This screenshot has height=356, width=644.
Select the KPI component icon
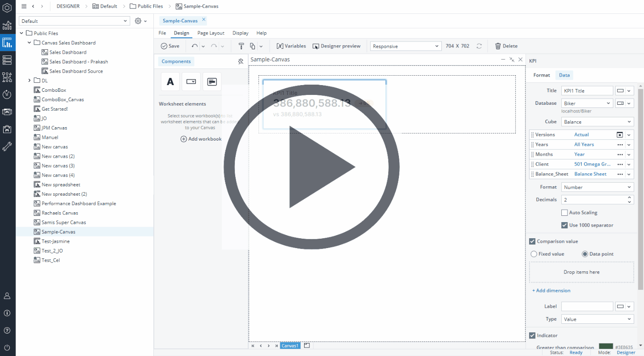[212, 81]
